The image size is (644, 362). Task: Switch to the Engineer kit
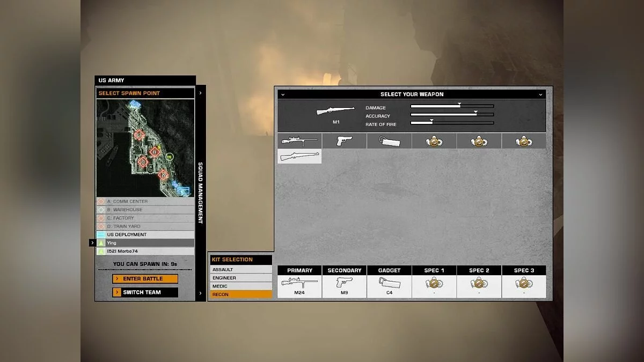(240, 278)
